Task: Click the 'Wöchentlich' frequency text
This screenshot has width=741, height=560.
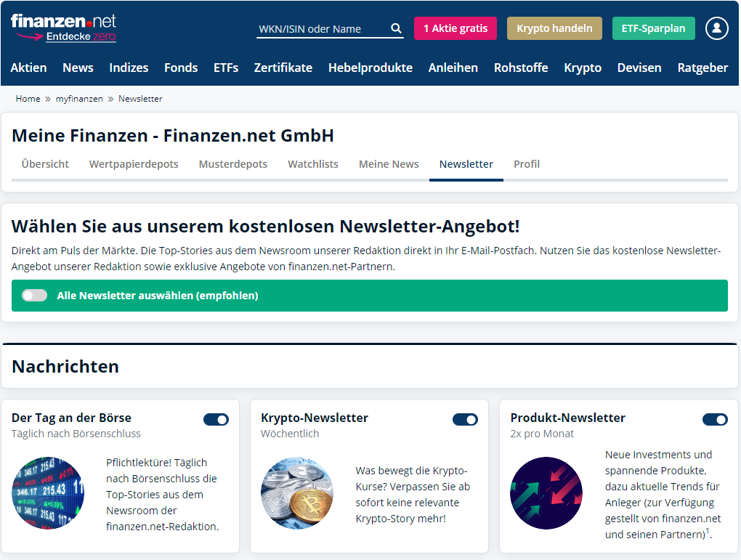Action: tap(290, 434)
